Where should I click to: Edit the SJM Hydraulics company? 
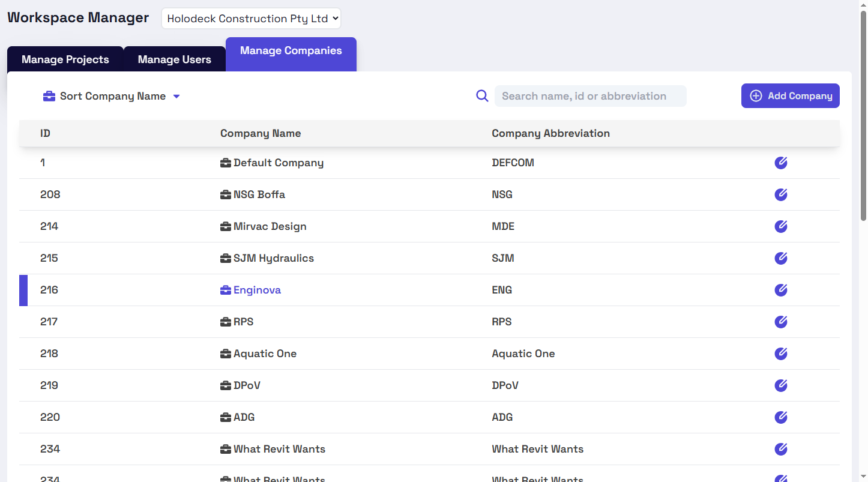(780, 258)
